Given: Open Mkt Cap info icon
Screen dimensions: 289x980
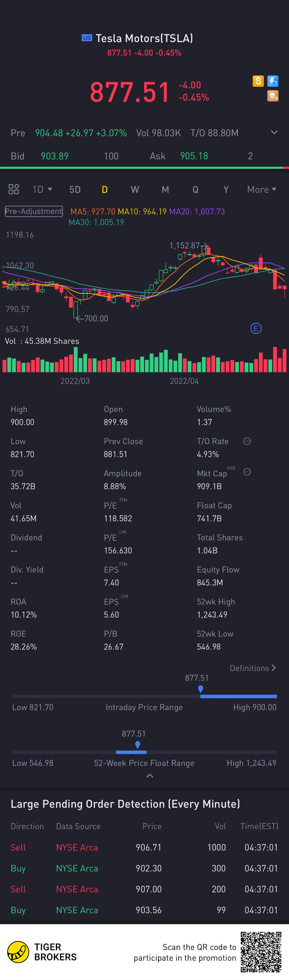Looking at the screenshot, I should point(247,472).
